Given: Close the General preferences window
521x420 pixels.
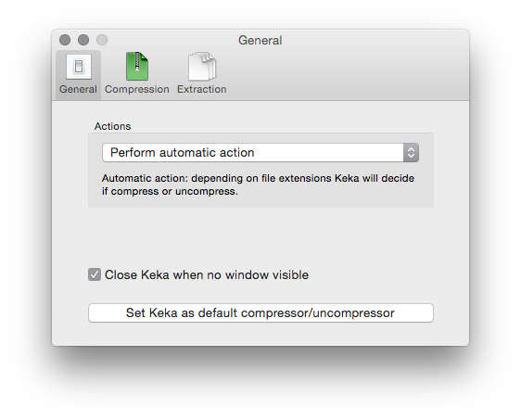Looking at the screenshot, I should click(65, 40).
